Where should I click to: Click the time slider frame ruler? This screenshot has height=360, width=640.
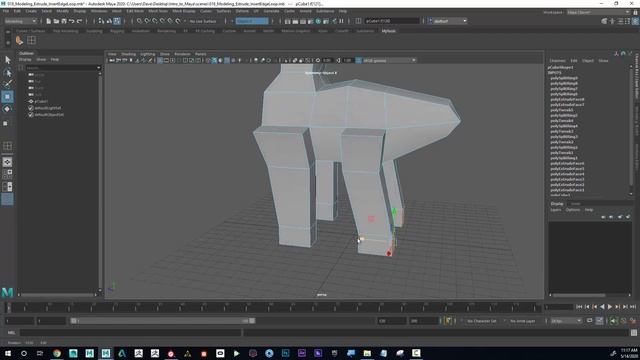pyautogui.click(x=273, y=307)
